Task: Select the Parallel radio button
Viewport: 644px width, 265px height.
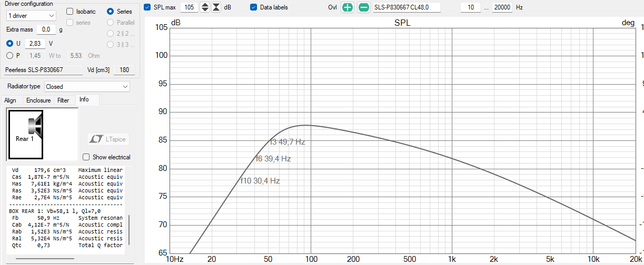Action: [x=111, y=23]
